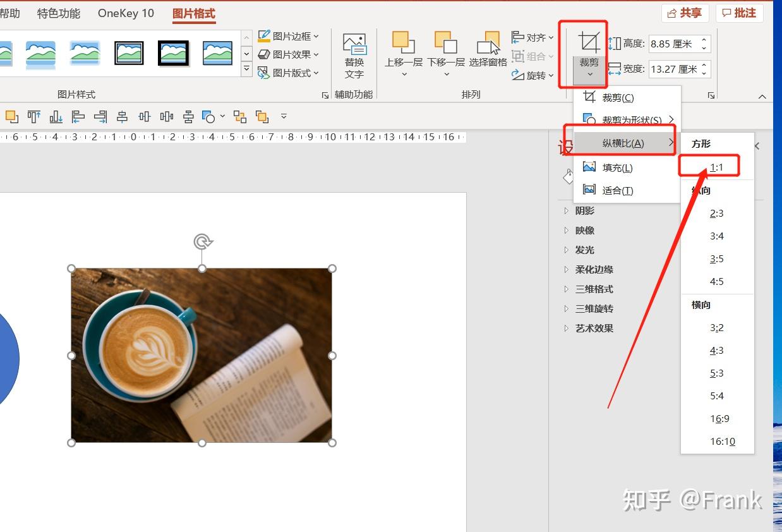
Task: Click the rotation handle above the picture
Action: [x=202, y=241]
